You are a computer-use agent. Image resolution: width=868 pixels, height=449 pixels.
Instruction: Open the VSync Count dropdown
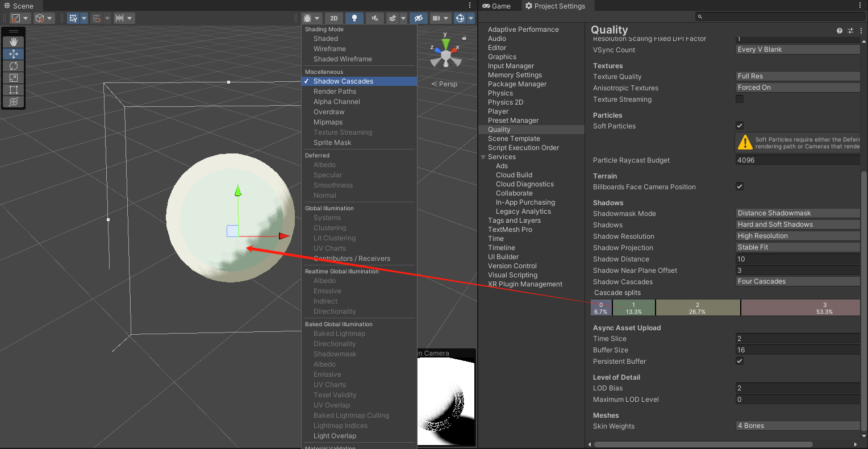tap(798, 49)
